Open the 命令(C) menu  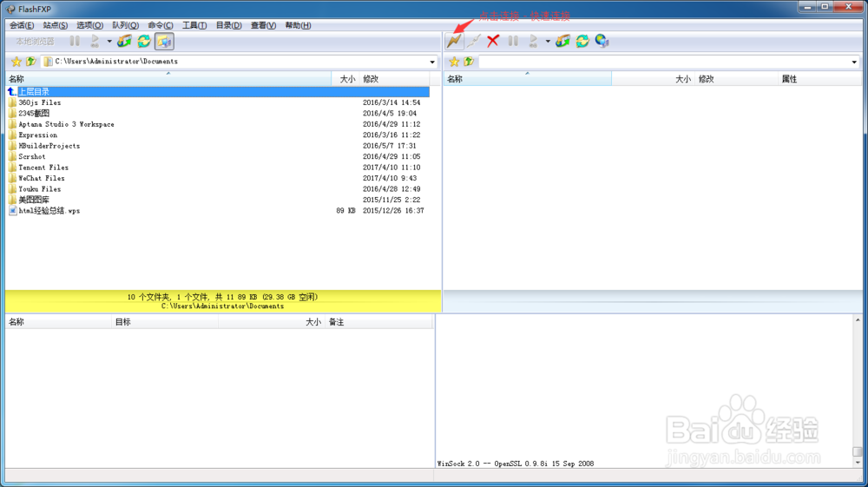pyautogui.click(x=161, y=25)
